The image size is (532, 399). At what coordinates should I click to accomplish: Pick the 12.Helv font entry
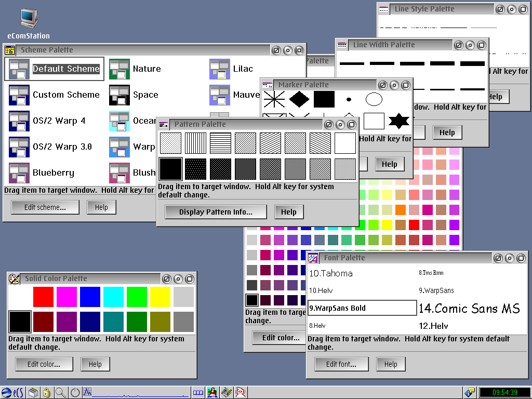tap(433, 326)
